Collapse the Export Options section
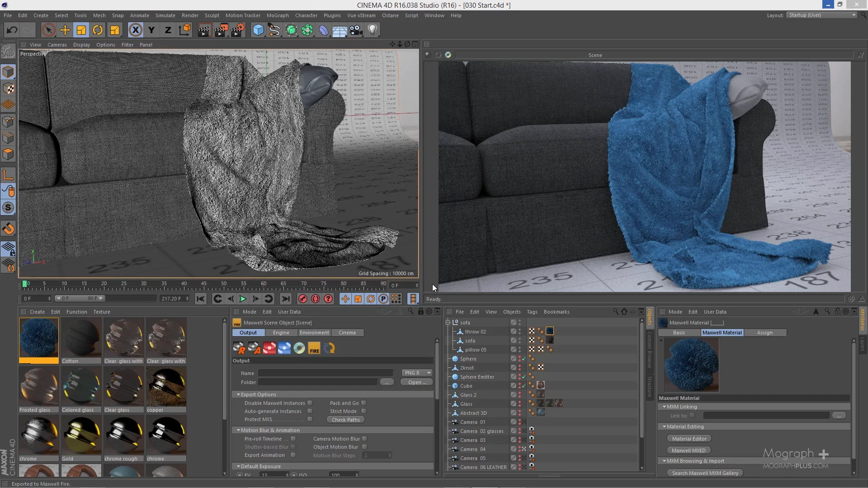This screenshot has height=488, width=868. (x=239, y=394)
